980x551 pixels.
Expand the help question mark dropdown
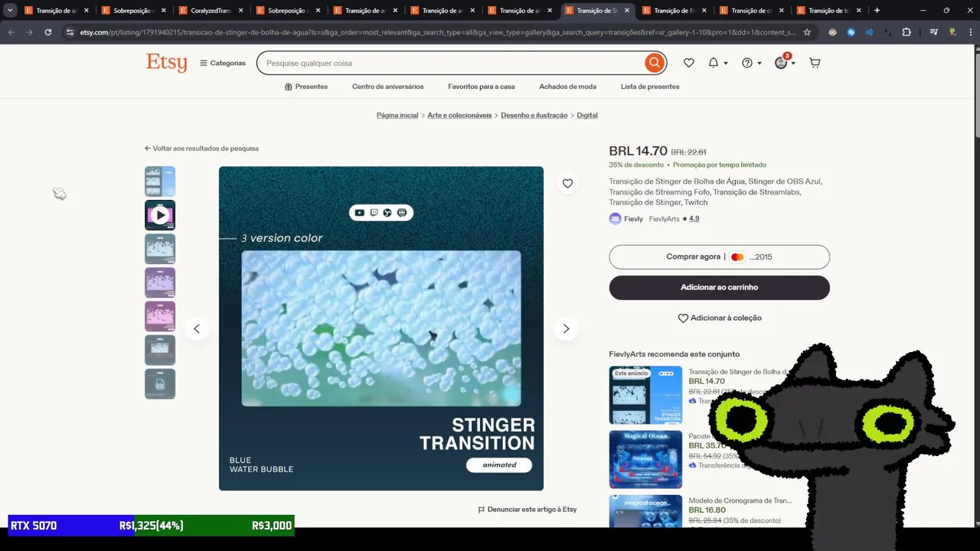[752, 63]
